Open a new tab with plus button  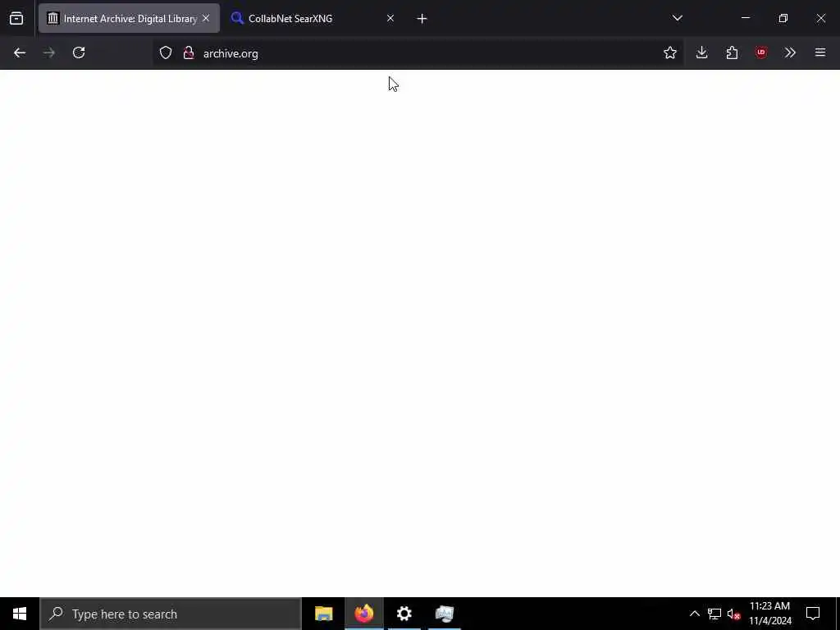pos(422,18)
